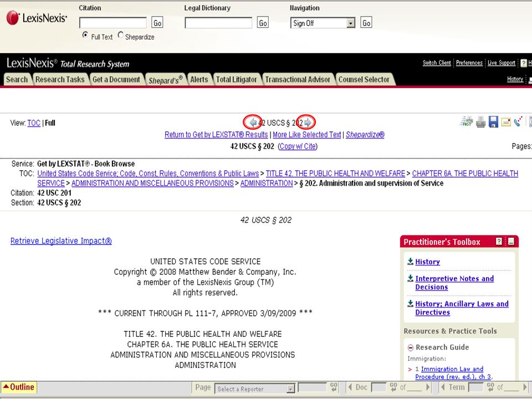Click the Legal Dictionary input field
The height and width of the screenshot is (399, 532).
[218, 23]
